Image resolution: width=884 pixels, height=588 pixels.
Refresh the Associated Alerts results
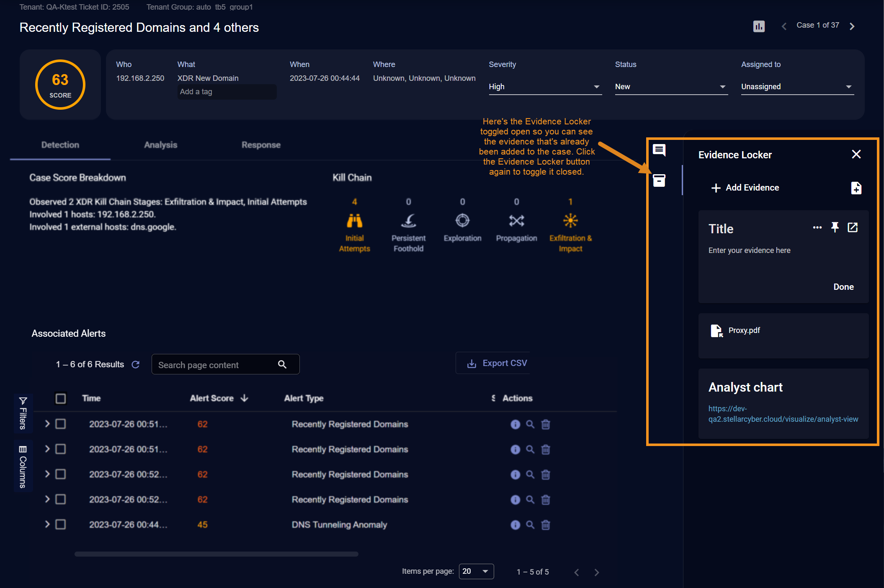pyautogui.click(x=135, y=364)
